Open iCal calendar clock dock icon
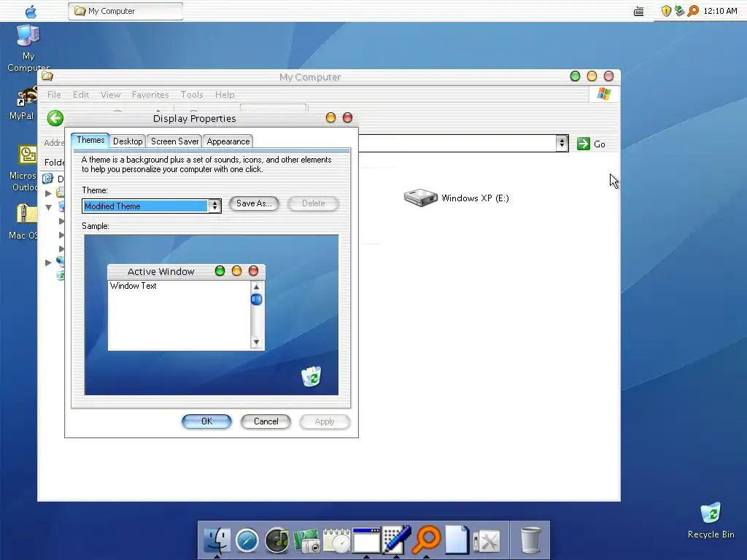Image resolution: width=747 pixels, height=560 pixels. [337, 541]
